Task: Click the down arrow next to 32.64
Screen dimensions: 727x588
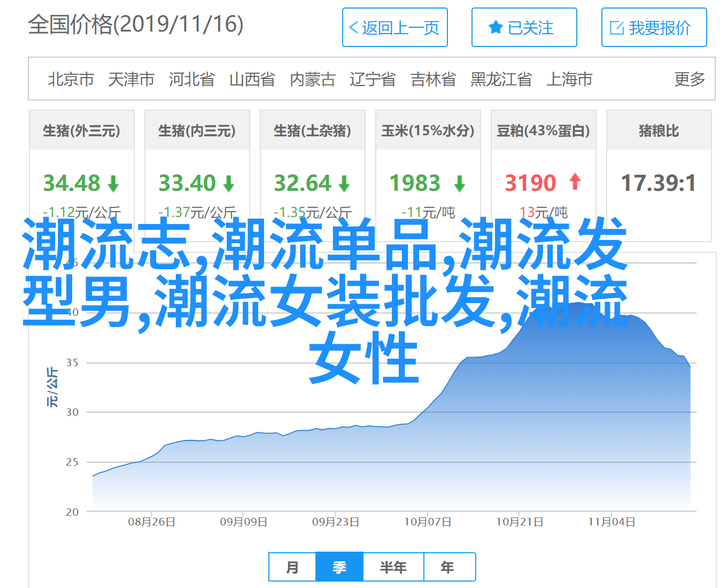Action: click(344, 184)
